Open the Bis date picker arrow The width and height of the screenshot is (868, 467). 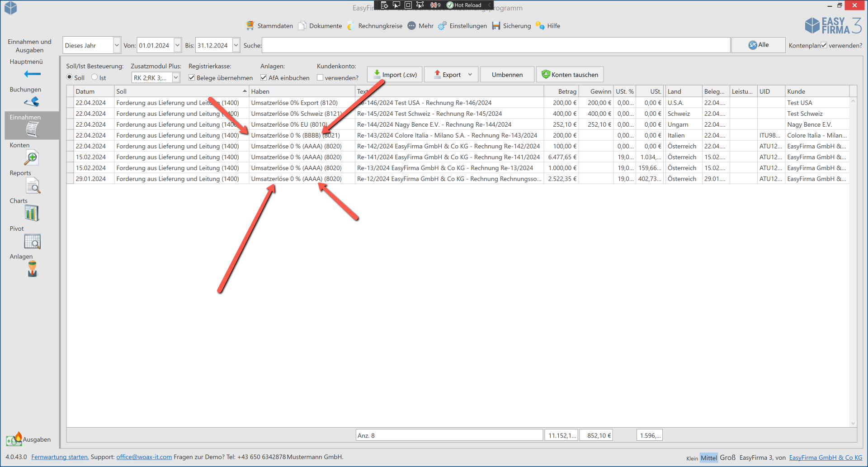click(x=236, y=45)
